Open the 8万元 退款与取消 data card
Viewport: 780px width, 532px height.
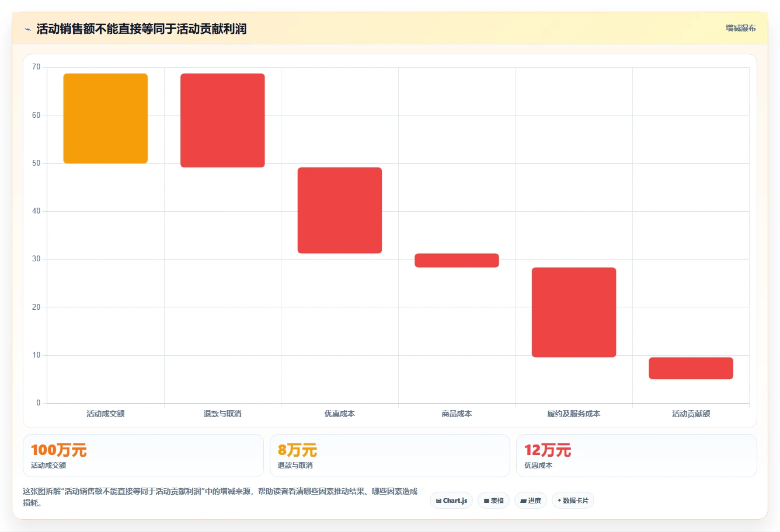pos(390,456)
